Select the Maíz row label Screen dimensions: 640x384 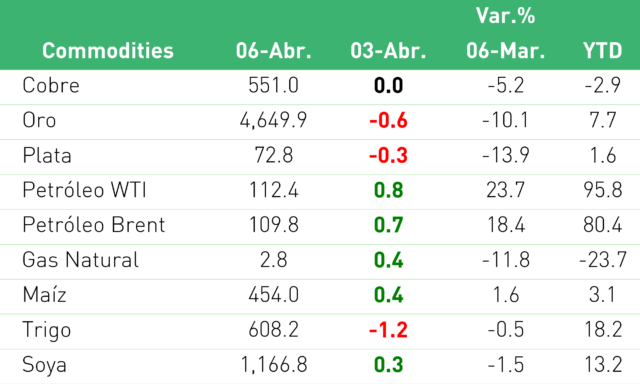tap(44, 295)
